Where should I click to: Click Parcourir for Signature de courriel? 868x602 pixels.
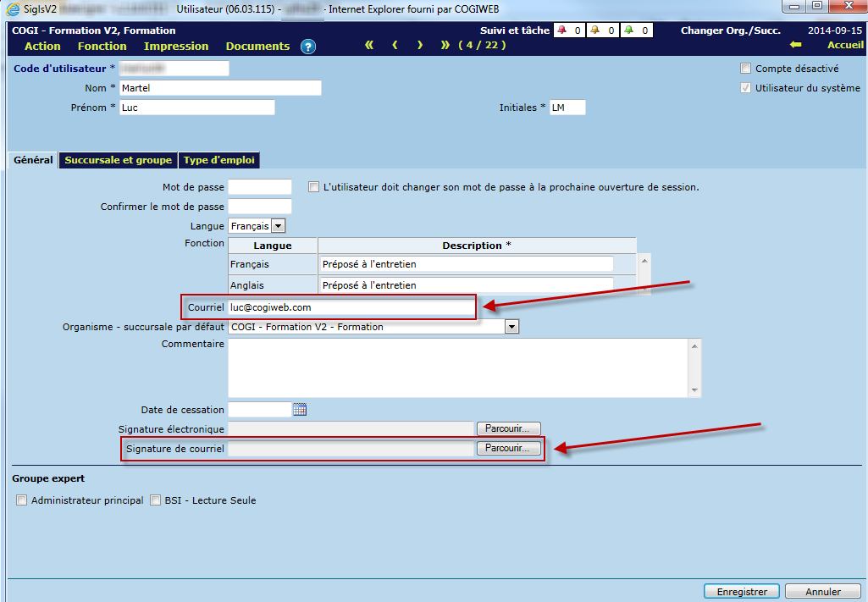point(508,449)
